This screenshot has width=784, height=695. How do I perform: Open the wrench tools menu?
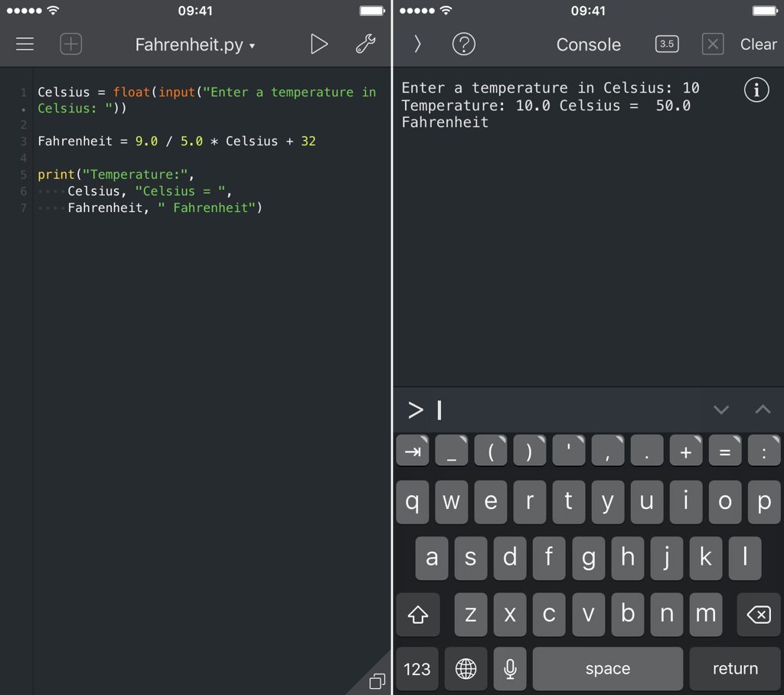[x=365, y=44]
